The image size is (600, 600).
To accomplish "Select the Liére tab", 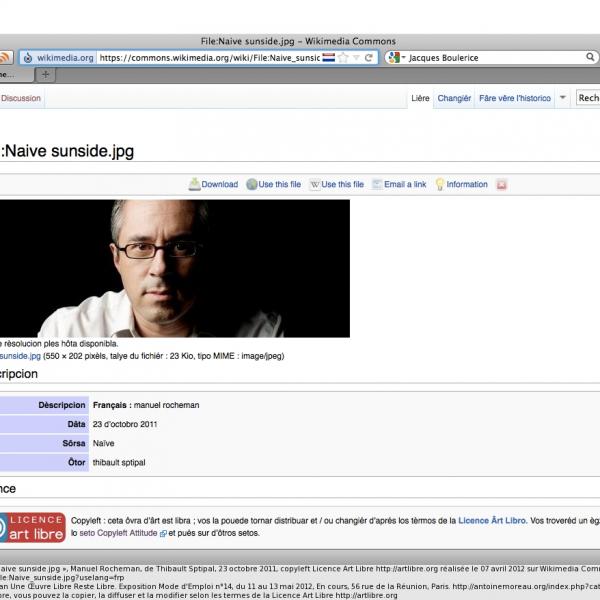I will (420, 98).
